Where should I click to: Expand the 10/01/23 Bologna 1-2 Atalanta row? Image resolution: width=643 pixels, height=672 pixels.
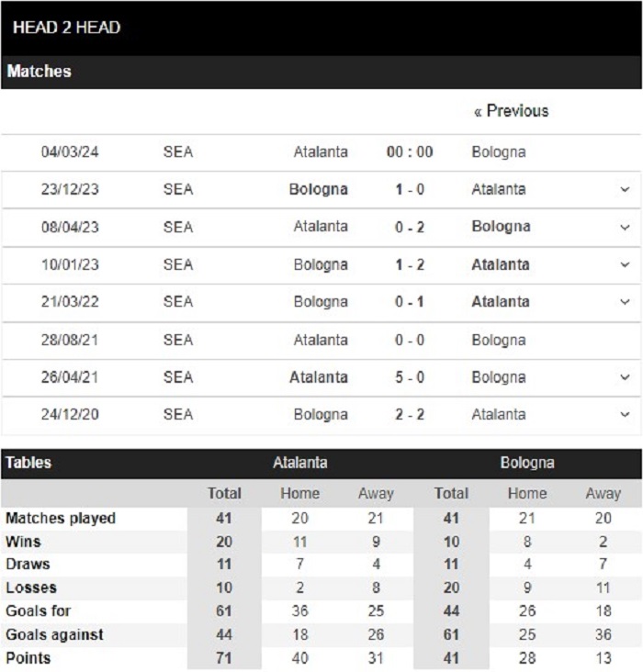625,264
